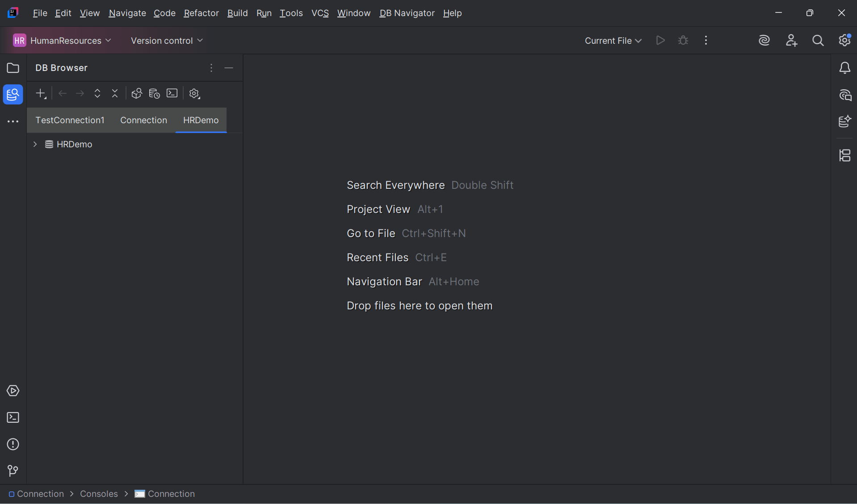This screenshot has width=857, height=504.
Task: Open the AI Assistant icon
Action: coord(764,40)
